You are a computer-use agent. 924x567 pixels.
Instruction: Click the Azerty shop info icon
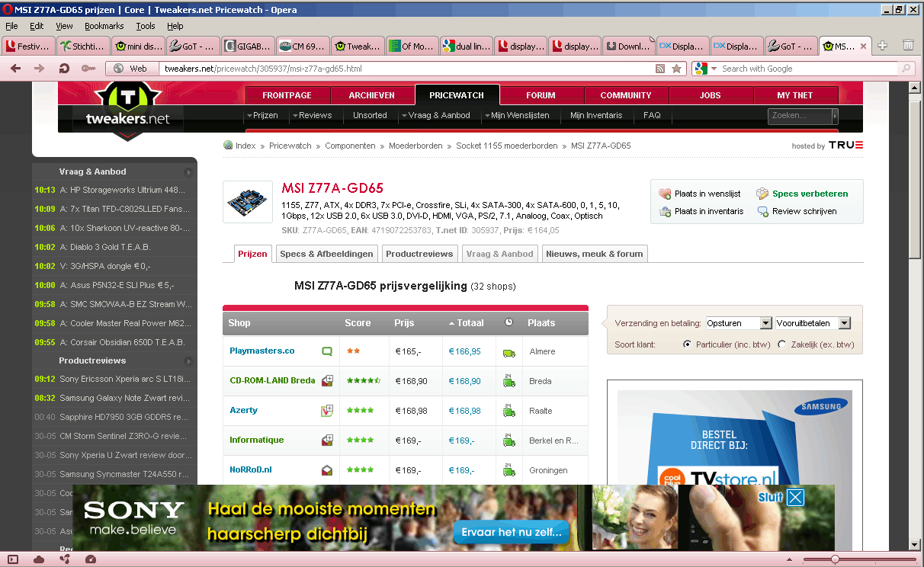click(327, 410)
